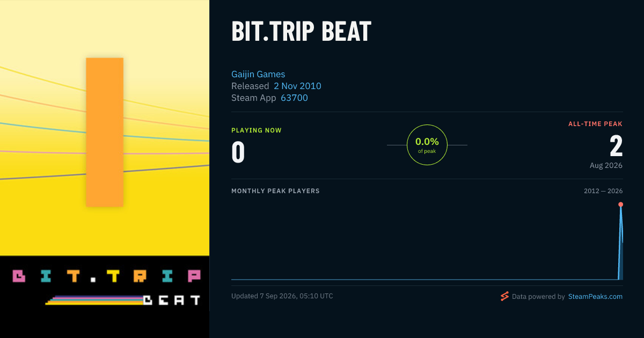644x338 pixels.
Task: Click the pink pixel letter P in logo
Action: coord(194,276)
